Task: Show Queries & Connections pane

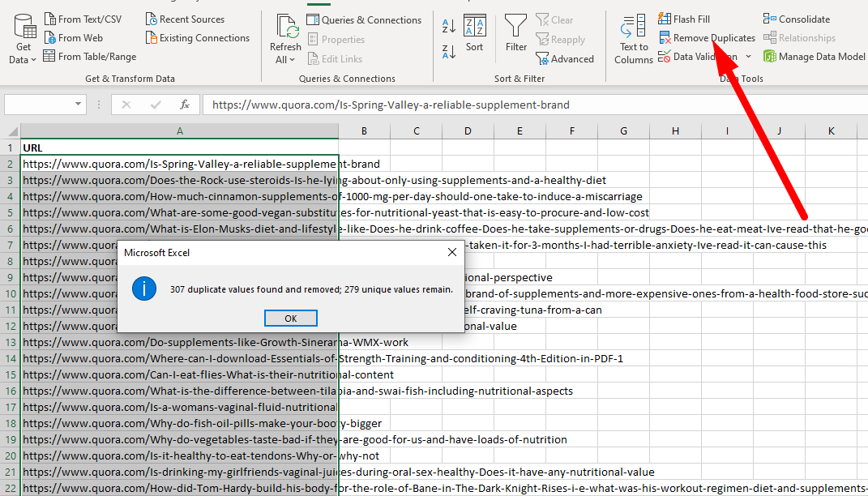Action: tap(364, 20)
